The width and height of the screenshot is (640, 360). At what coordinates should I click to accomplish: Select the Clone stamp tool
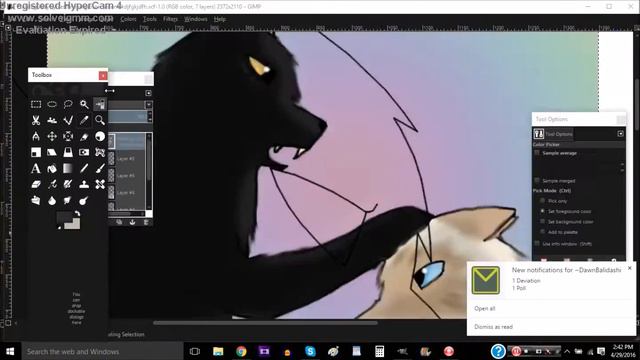pyautogui.click(x=84, y=184)
